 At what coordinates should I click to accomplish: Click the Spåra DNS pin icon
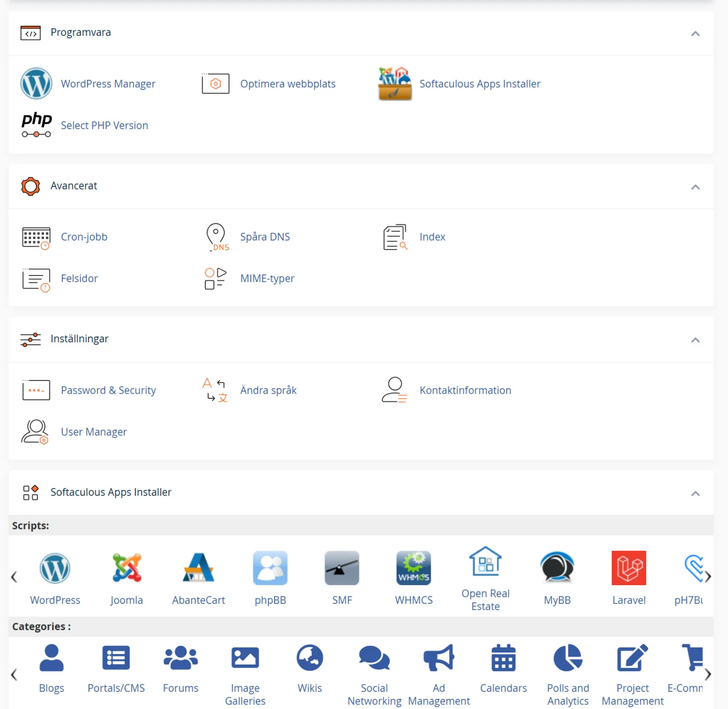(x=217, y=237)
